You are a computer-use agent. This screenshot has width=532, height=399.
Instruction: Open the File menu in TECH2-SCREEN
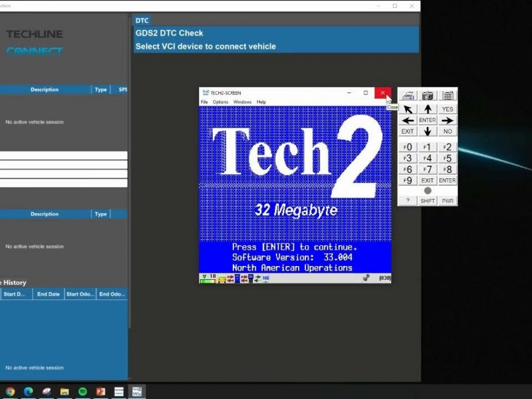[x=204, y=102]
